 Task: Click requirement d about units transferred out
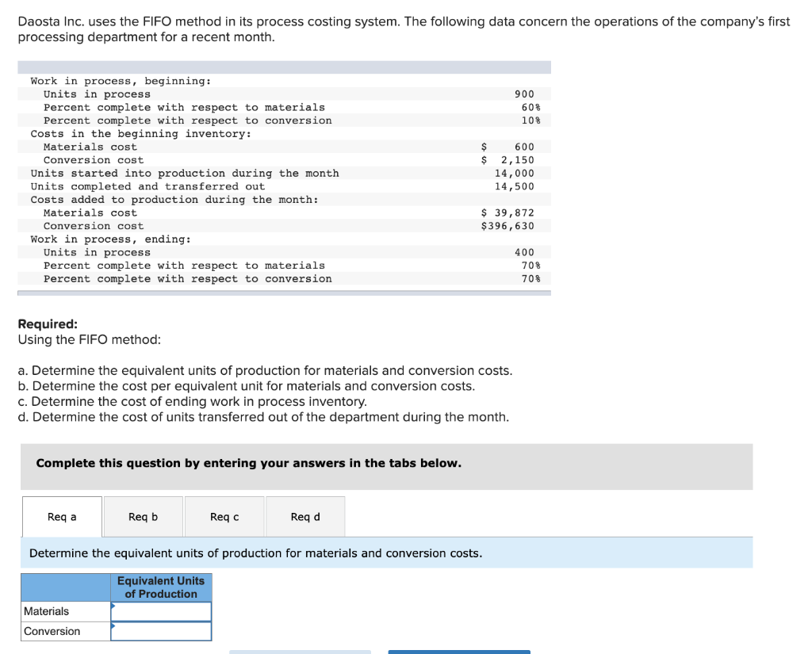(263, 417)
